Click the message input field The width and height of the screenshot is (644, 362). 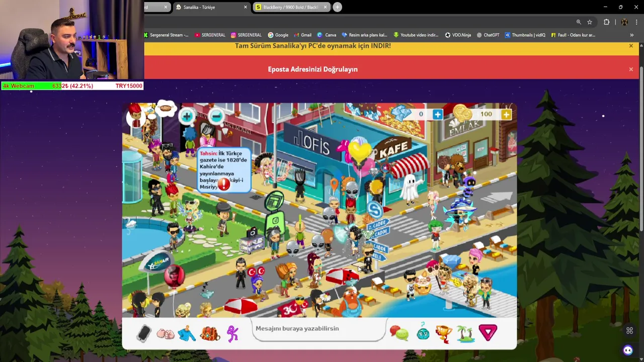319,329
